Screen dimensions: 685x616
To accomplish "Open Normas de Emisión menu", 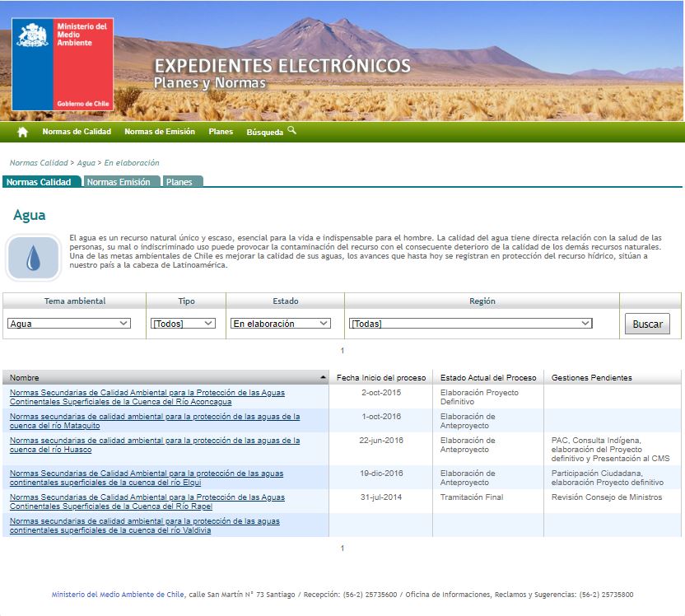I will coord(160,132).
